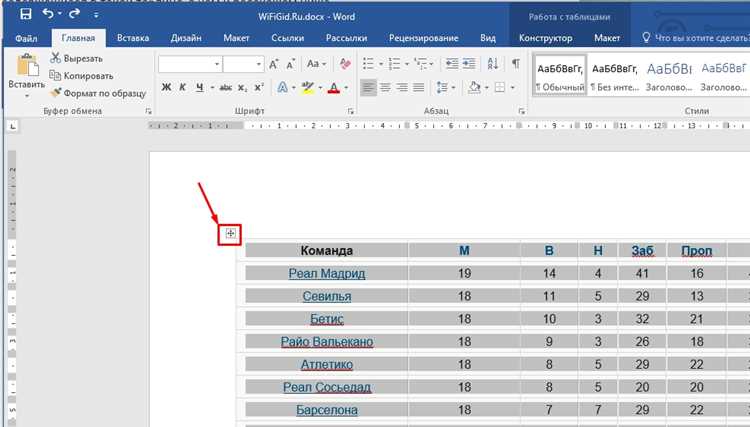This screenshot has width=750, height=427.
Task: Increase the paragraph indent
Action: click(x=469, y=64)
